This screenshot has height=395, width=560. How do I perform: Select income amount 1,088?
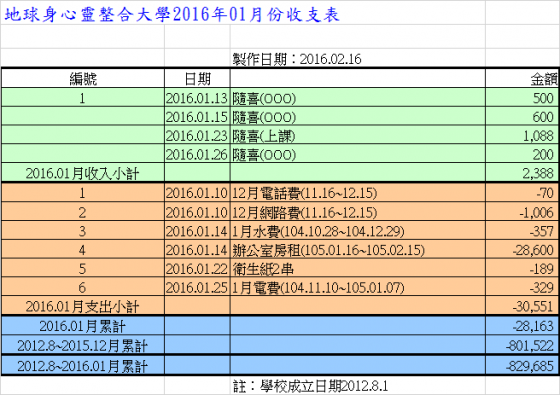(x=522, y=135)
